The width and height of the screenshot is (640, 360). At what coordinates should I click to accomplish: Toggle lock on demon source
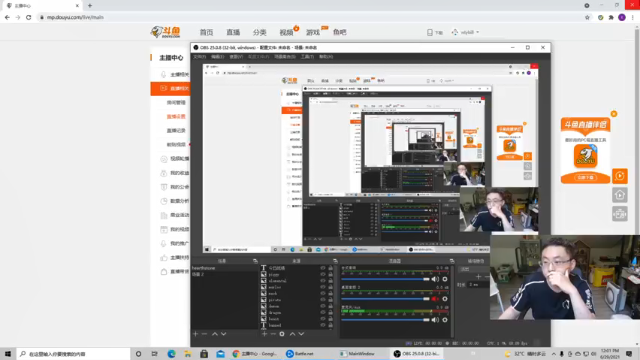coord(331,306)
